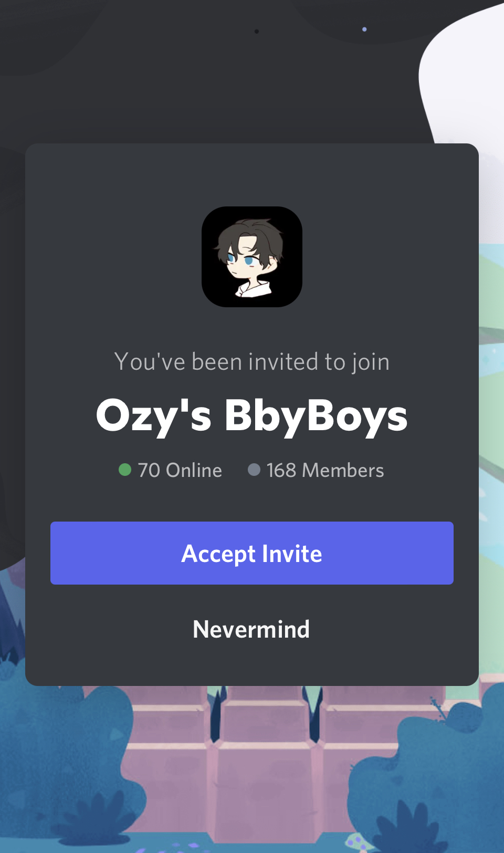Viewport: 504px width, 853px height.
Task: Accept the invite to Ozy's BbyBoys
Action: point(252,553)
